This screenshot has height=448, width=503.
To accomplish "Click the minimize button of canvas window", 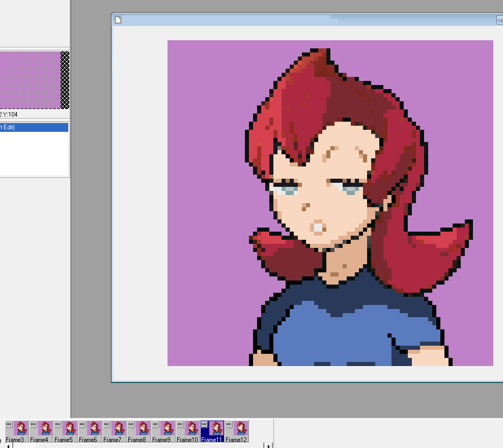I will 499,20.
